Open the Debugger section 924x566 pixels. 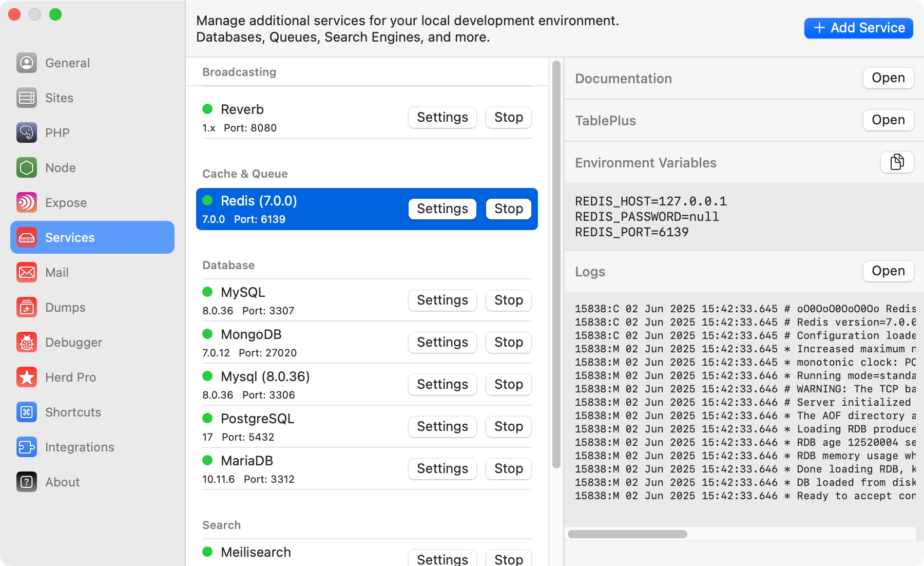73,342
